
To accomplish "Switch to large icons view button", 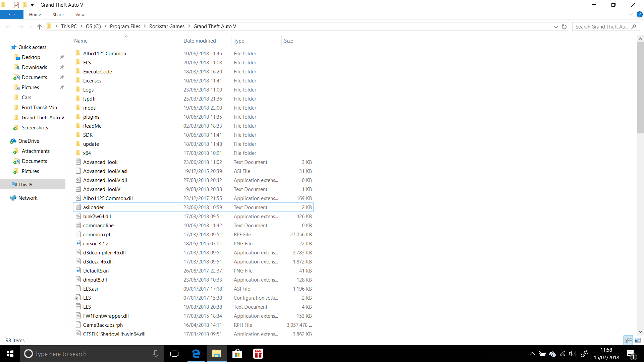I will tap(638, 340).
